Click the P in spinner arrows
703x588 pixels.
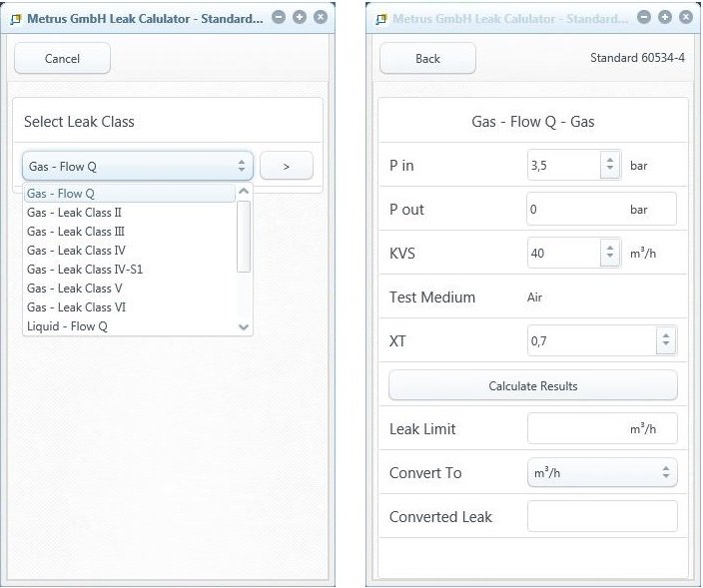(x=611, y=166)
